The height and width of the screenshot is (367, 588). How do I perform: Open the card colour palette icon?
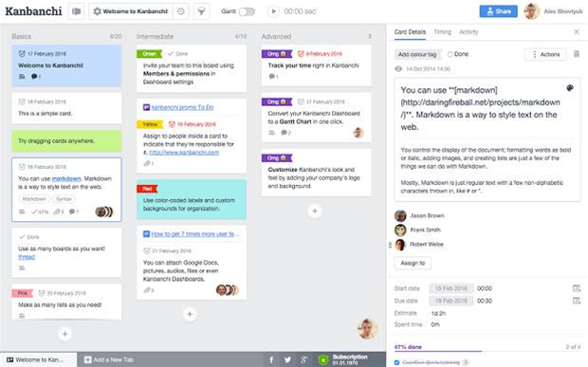point(570,88)
